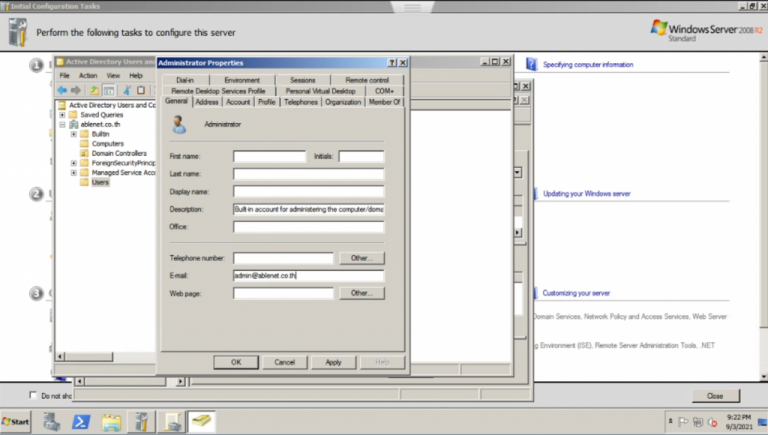Switch to the Dial-in tab
The image size is (768, 435).
(185, 80)
